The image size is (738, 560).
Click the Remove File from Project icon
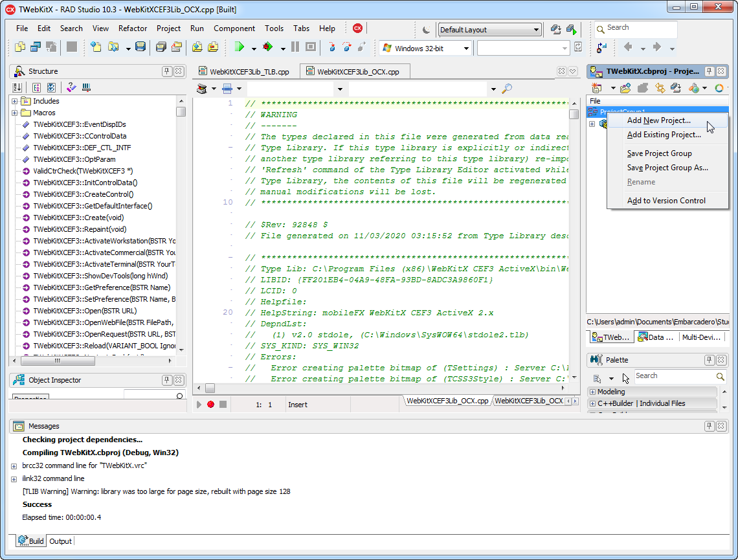(x=213, y=47)
